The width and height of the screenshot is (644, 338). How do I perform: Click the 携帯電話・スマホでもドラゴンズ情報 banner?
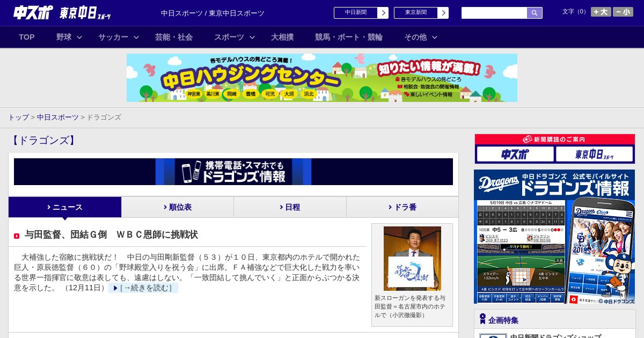click(233, 172)
